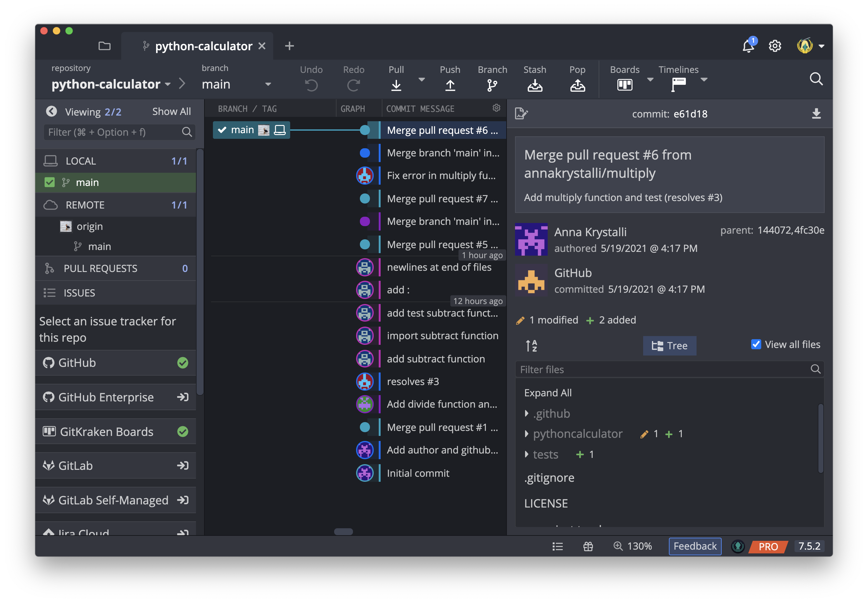The image size is (868, 603).
Task: Toggle the GitKraken Boards connected checkmark
Action: 183,432
